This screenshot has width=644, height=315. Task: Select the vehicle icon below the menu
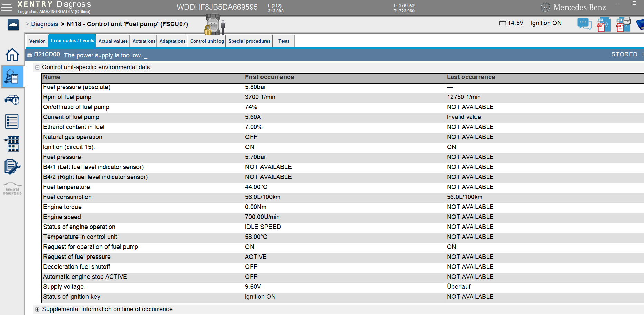pos(13,25)
